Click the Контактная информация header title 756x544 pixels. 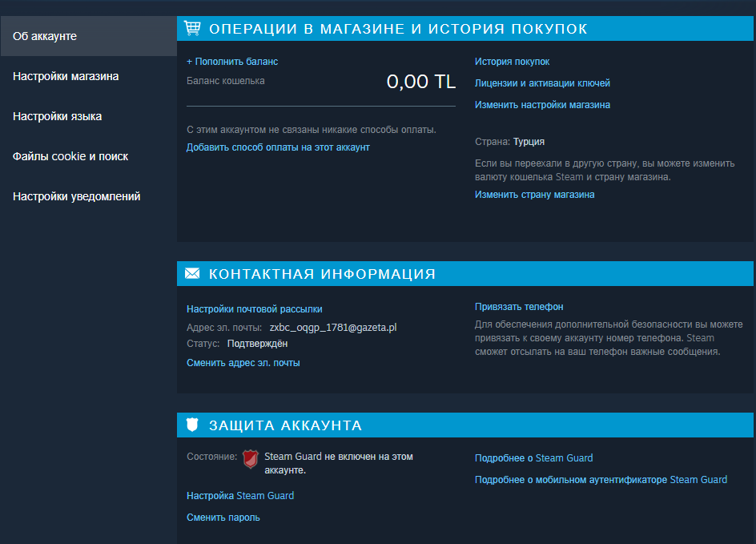tap(322, 274)
